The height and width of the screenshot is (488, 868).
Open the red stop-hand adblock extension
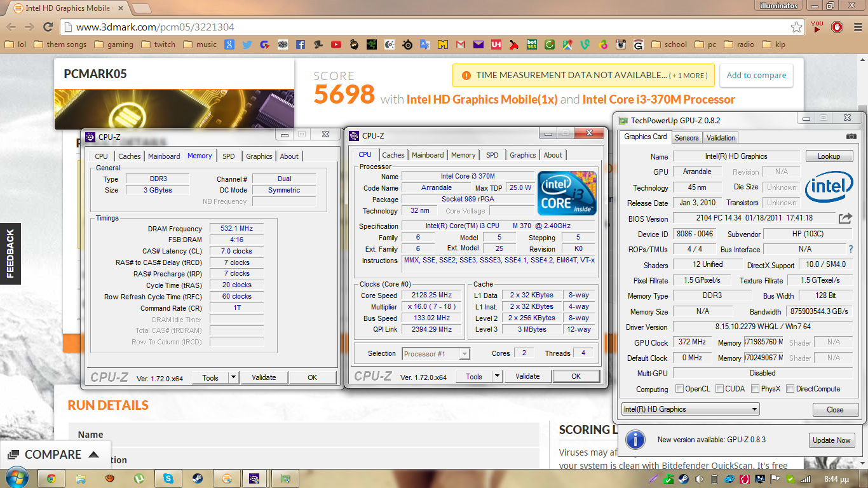pyautogui.click(x=837, y=27)
